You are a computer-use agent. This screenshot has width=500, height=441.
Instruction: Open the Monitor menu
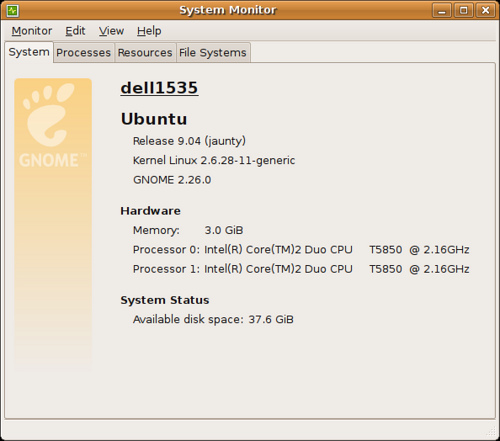coord(32,31)
